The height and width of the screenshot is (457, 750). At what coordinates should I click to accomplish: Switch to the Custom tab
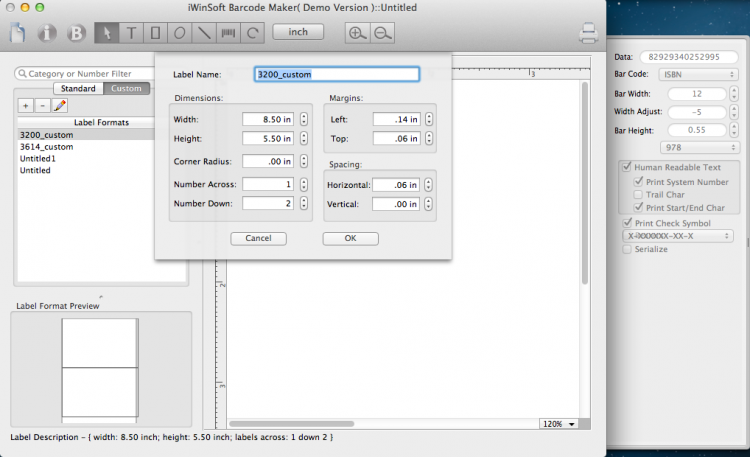[126, 89]
